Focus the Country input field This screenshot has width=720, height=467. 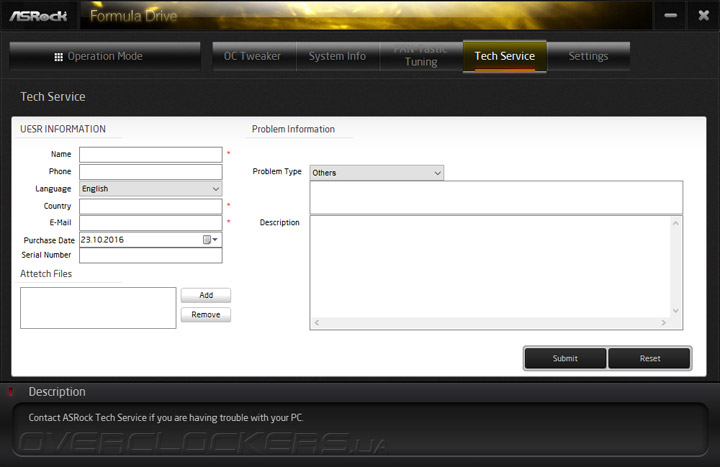[x=151, y=206]
